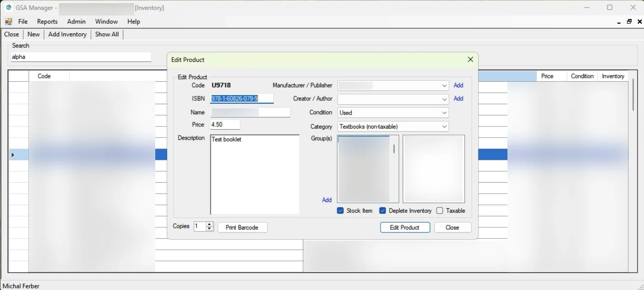Uncheck the Stock Item checkbox
644x290 pixels.
(340, 211)
